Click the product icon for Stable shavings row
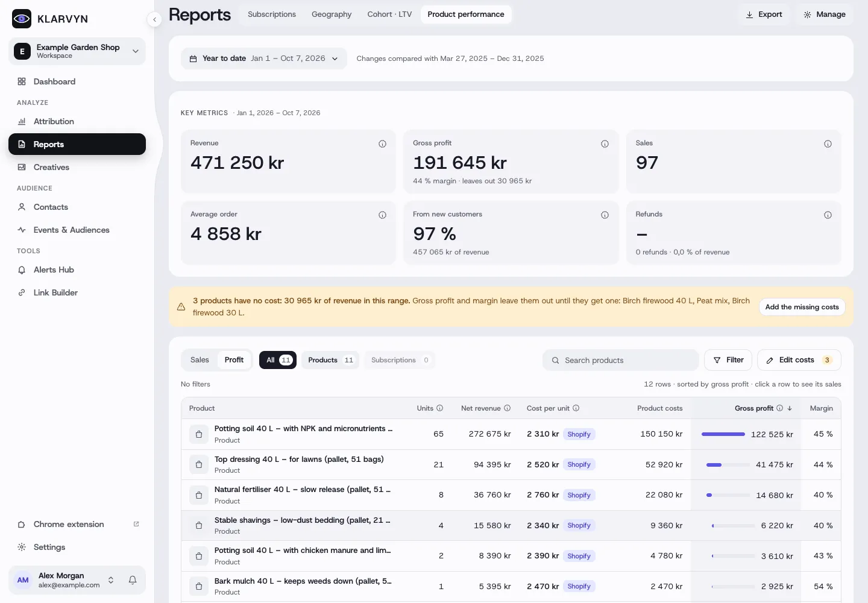The height and width of the screenshot is (603, 868). point(199,525)
